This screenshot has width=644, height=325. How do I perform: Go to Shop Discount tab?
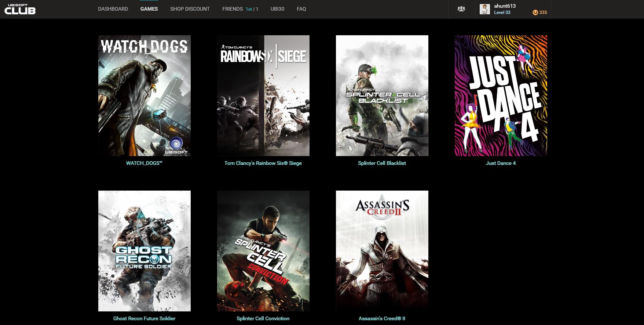point(190,9)
